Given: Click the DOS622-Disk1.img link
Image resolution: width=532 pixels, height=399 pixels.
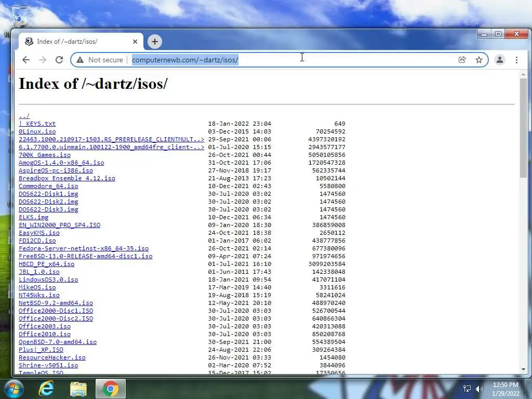Looking at the screenshot, I should (48, 194).
